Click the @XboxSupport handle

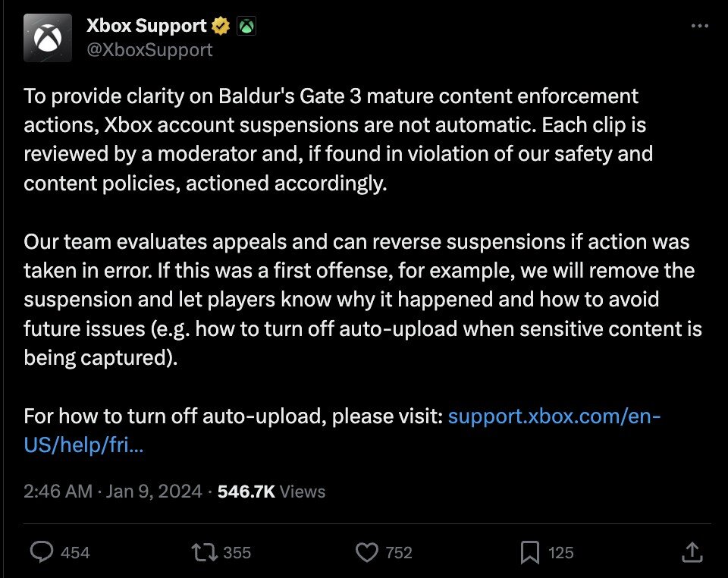149,50
